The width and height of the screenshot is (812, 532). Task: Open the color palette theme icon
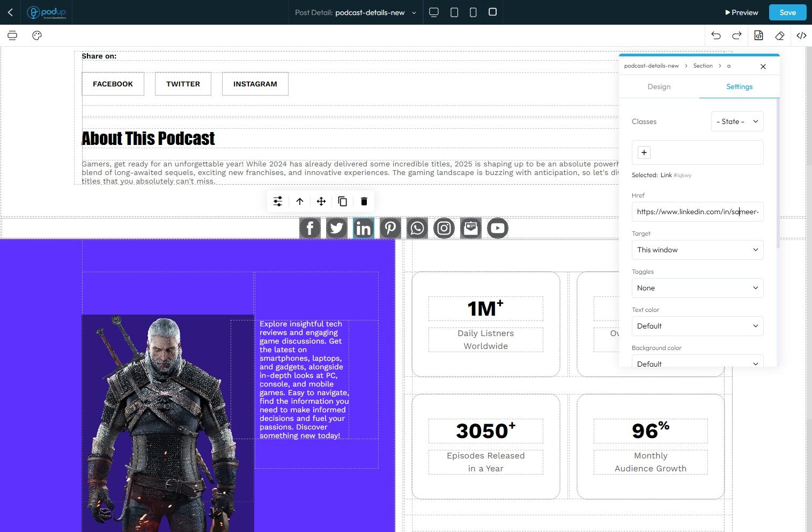coord(37,35)
